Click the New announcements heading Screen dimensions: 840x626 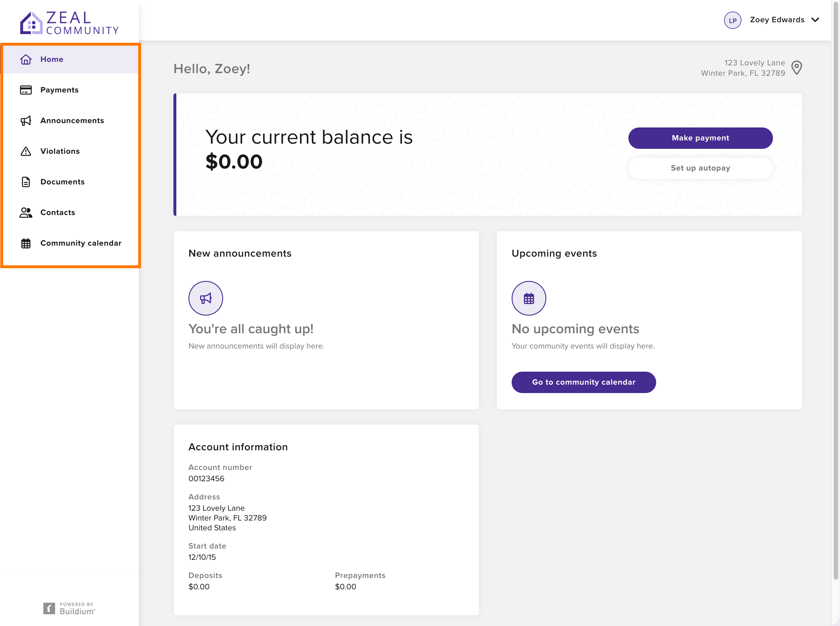tap(240, 253)
